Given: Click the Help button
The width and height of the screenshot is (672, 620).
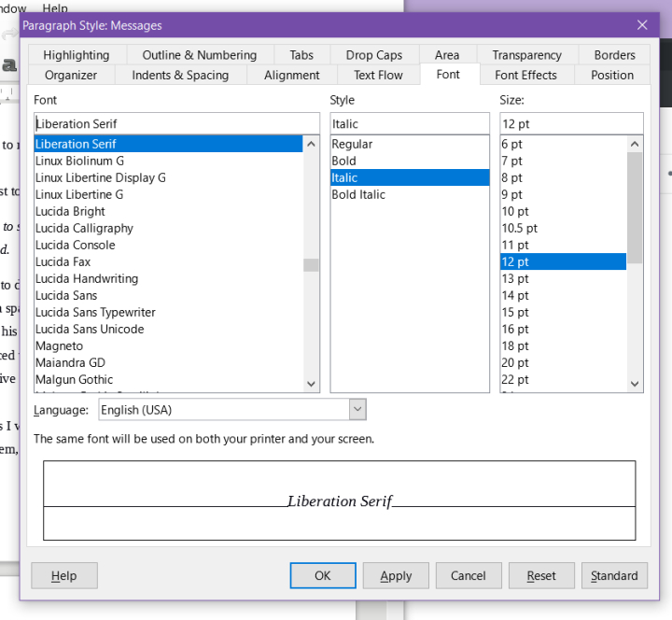Looking at the screenshot, I should 64,575.
